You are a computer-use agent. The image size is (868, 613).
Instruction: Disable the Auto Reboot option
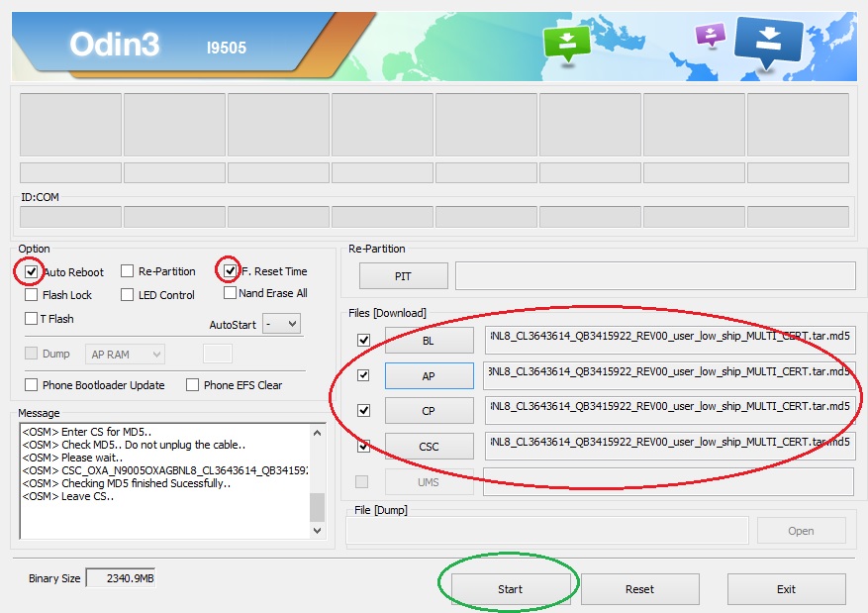pos(31,270)
